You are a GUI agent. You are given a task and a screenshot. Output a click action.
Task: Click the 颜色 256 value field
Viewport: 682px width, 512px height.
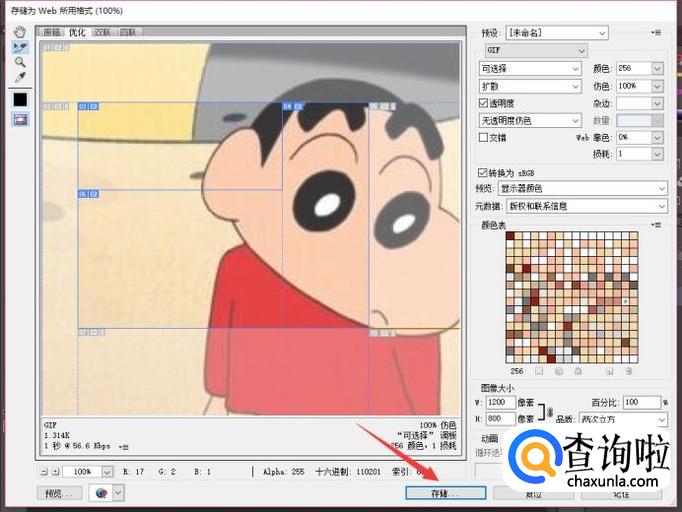tap(634, 68)
